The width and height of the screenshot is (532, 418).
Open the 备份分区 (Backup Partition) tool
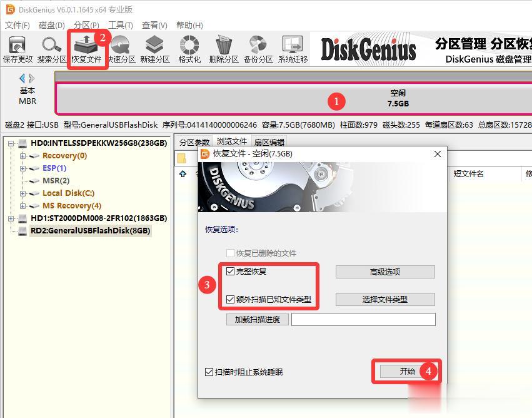click(258, 49)
